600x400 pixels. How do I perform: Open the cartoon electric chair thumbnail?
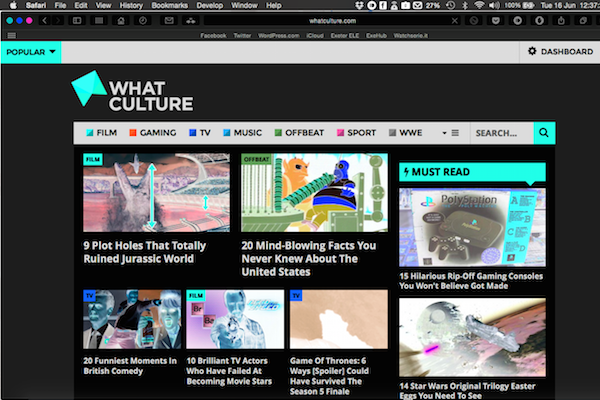coord(315,193)
